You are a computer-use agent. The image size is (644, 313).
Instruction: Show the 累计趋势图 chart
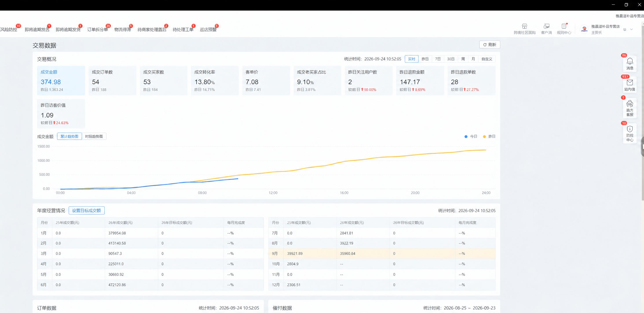(69, 136)
